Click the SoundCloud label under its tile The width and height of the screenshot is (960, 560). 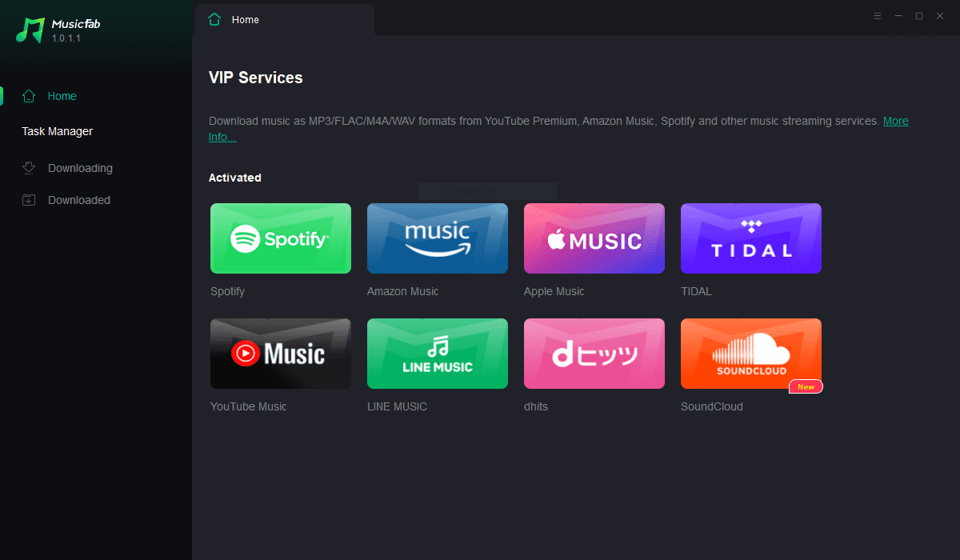coord(711,406)
